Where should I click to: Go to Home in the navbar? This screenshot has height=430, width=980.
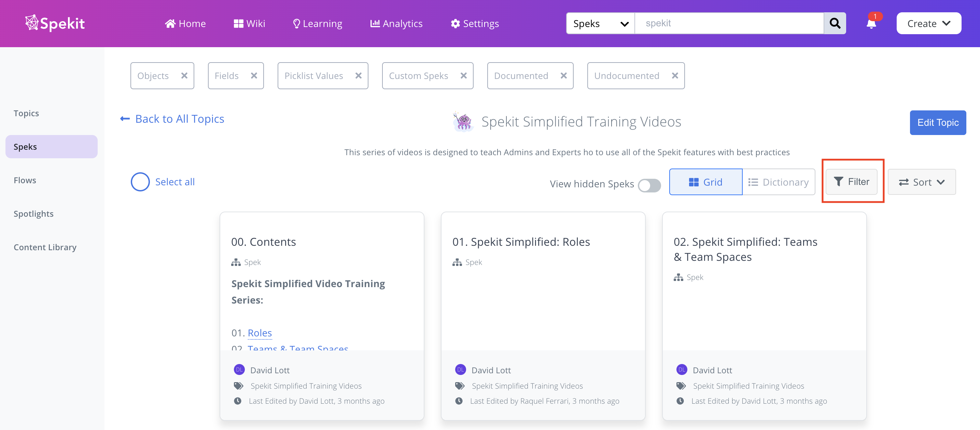[x=185, y=24]
